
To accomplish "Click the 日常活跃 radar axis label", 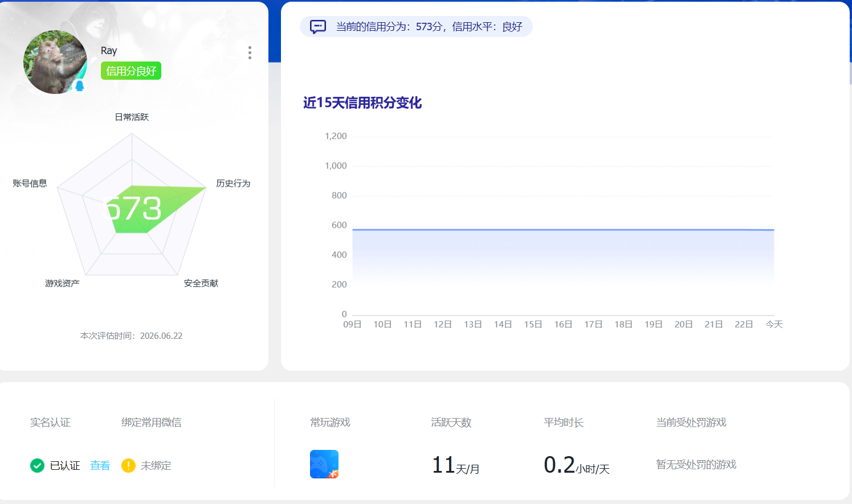I will click(132, 117).
